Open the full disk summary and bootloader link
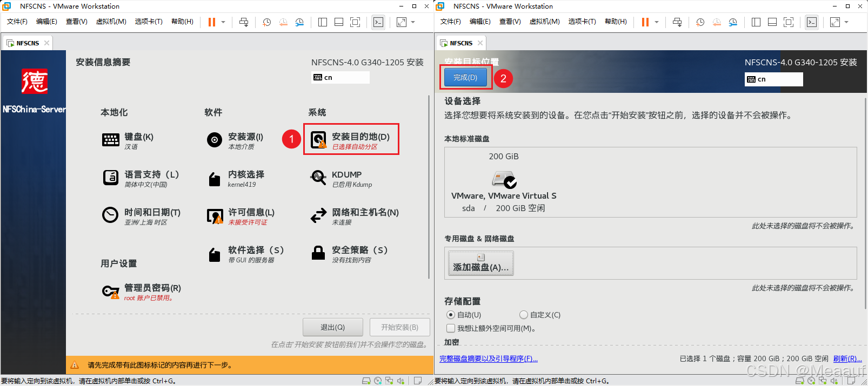Image resolution: width=868 pixels, height=386 pixels. (489, 359)
